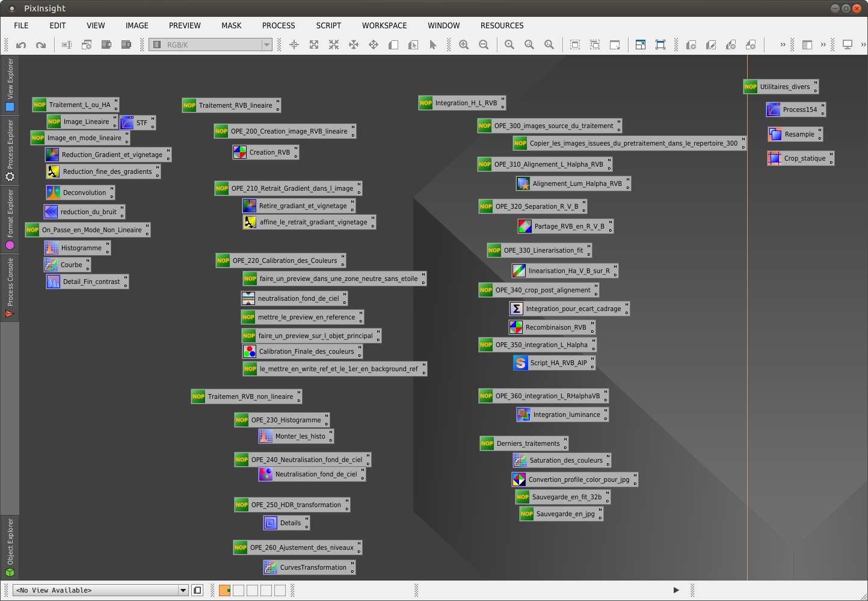Open the View Explorer side tab
This screenshot has height=601, width=868.
coord(10,84)
